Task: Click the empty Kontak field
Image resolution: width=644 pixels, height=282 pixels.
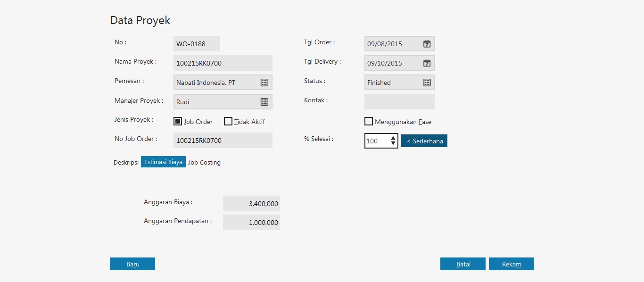Action: pos(399,101)
